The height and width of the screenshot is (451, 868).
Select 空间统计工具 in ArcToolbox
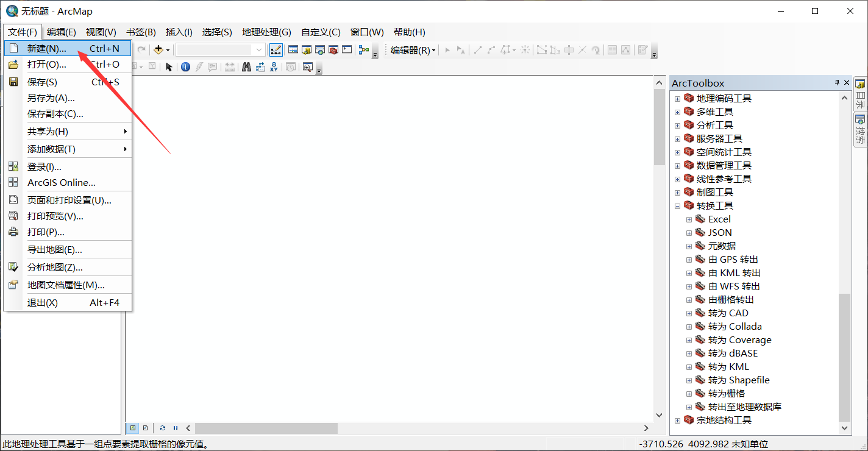pyautogui.click(x=724, y=152)
